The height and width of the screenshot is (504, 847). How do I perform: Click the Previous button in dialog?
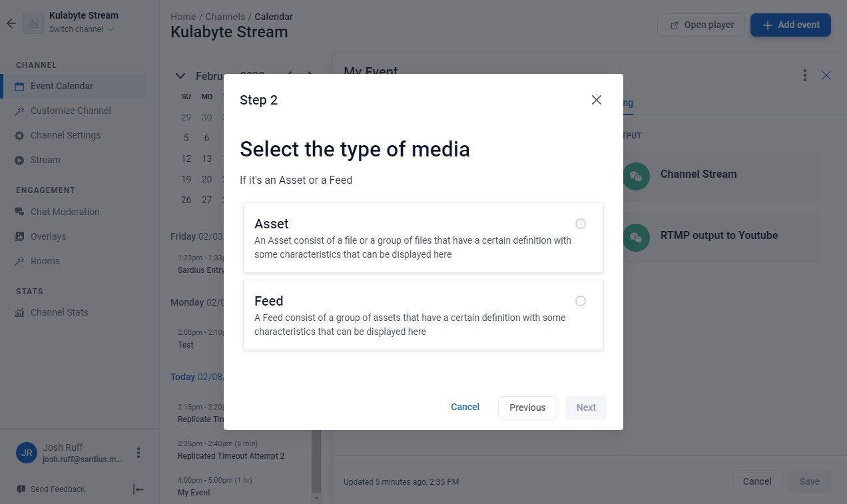pos(527,407)
